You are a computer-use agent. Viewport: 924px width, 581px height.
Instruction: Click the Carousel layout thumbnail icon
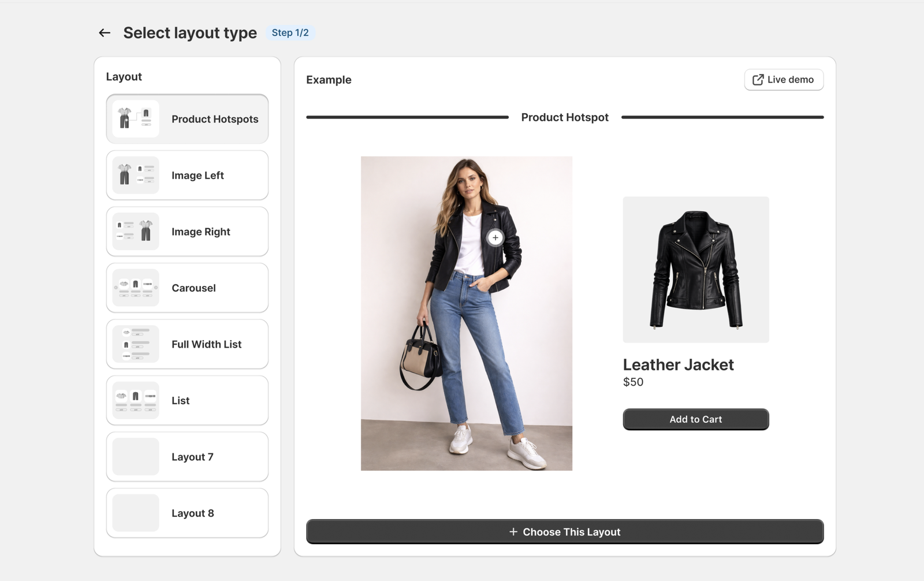pos(136,288)
